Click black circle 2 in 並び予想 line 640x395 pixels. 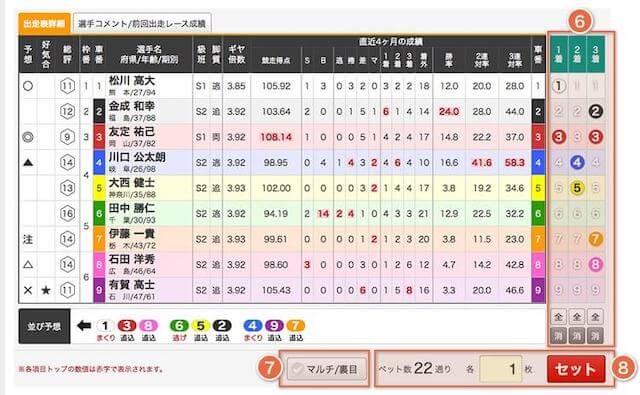point(222,326)
